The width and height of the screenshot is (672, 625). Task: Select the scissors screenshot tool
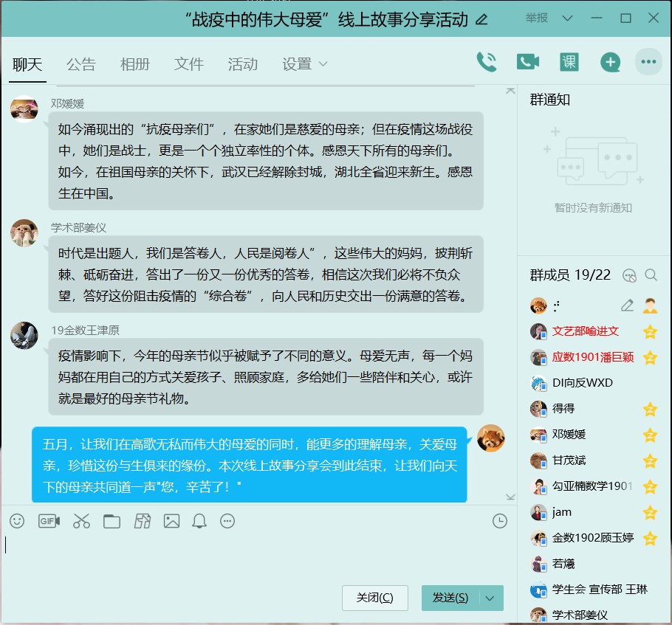coord(81,522)
